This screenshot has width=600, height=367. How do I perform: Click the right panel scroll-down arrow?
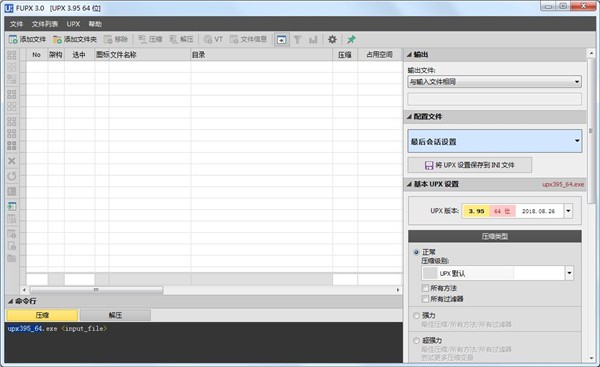[591, 359]
